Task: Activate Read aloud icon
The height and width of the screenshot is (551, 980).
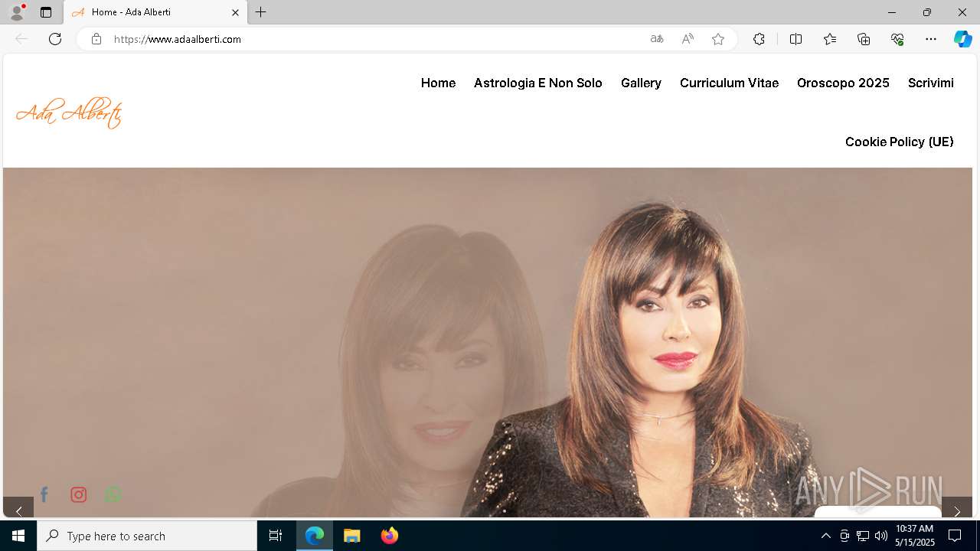Action: (688, 39)
